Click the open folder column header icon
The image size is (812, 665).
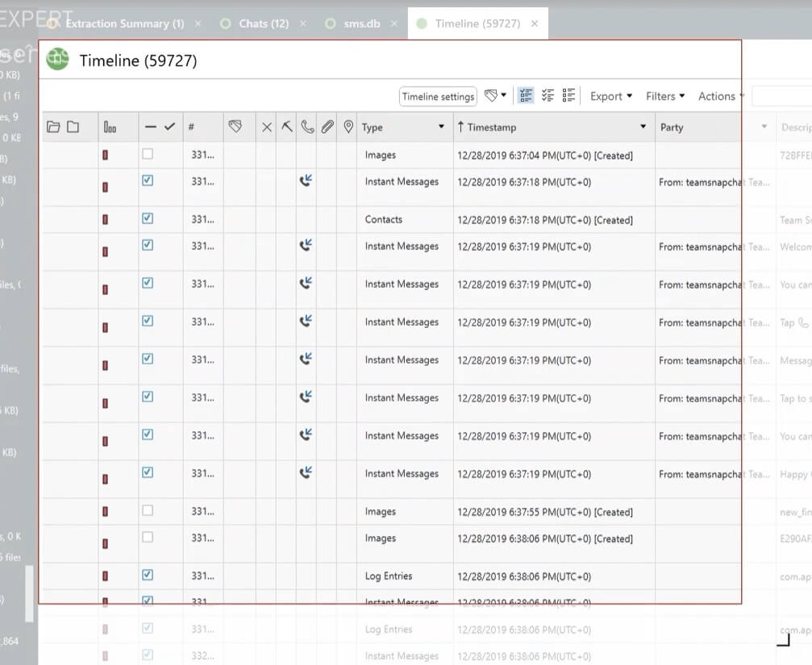(53, 127)
